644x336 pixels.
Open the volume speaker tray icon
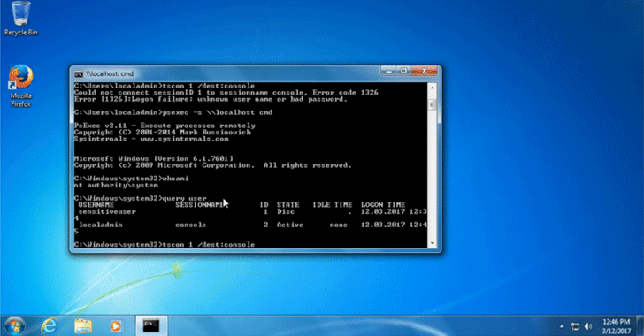point(588,326)
